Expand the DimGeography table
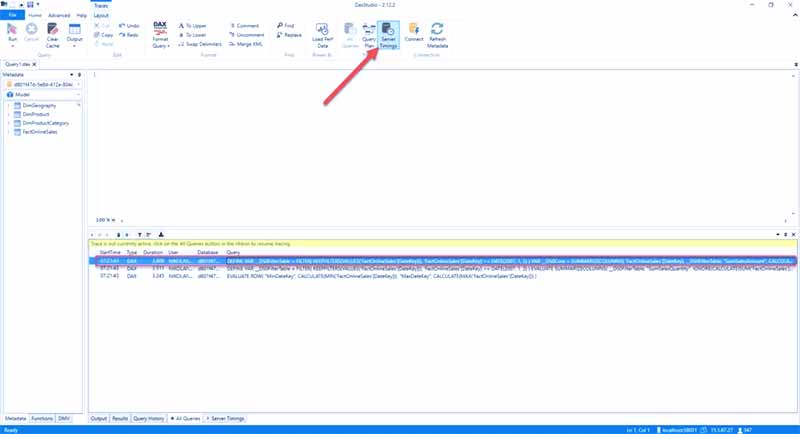This screenshot has height=434, width=800. click(x=9, y=106)
